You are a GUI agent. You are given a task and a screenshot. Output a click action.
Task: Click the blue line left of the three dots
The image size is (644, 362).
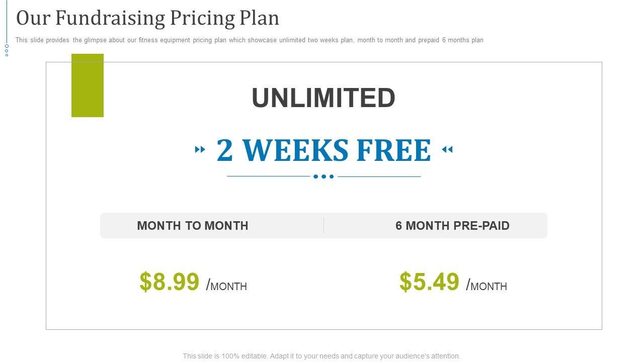pos(268,176)
